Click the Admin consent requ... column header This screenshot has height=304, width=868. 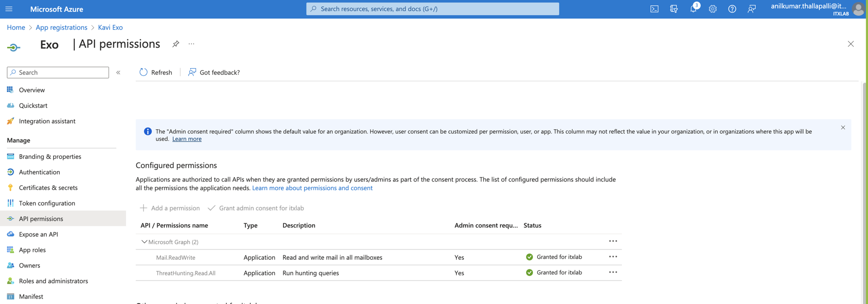486,225
